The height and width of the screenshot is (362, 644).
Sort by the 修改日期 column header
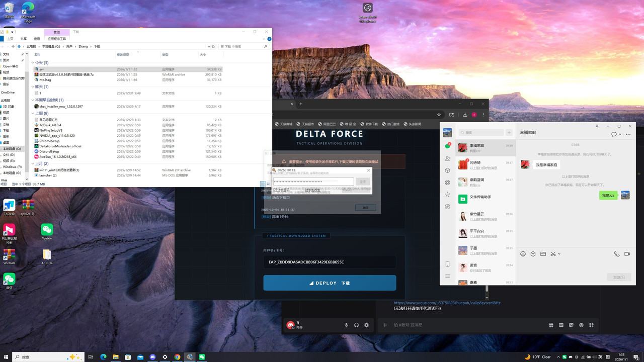click(123, 54)
